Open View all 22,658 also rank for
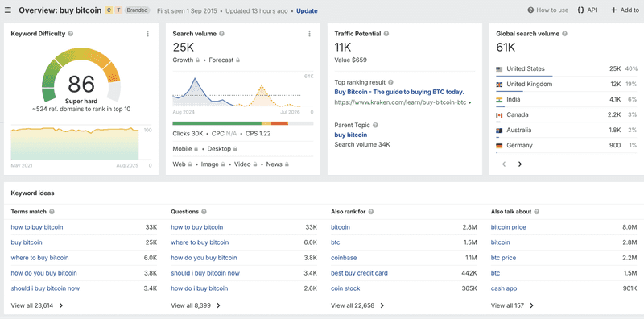Image resolution: width=644 pixels, height=319 pixels. tap(357, 305)
